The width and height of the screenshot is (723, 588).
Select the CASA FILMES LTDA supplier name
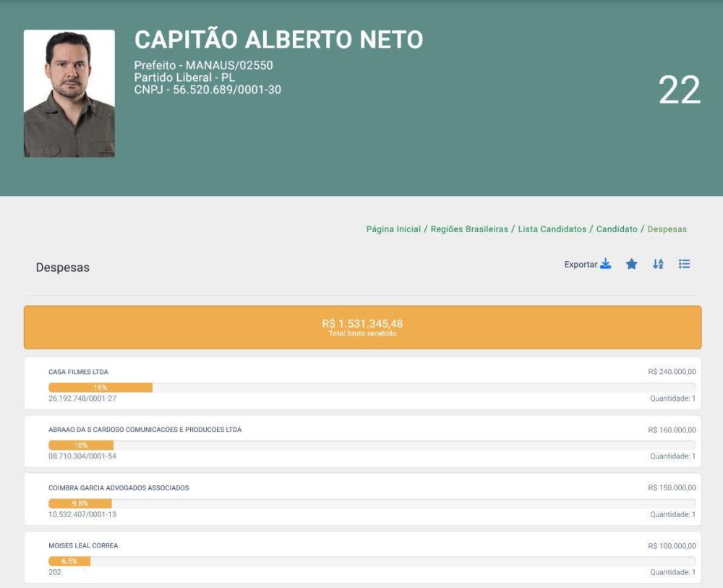78,372
